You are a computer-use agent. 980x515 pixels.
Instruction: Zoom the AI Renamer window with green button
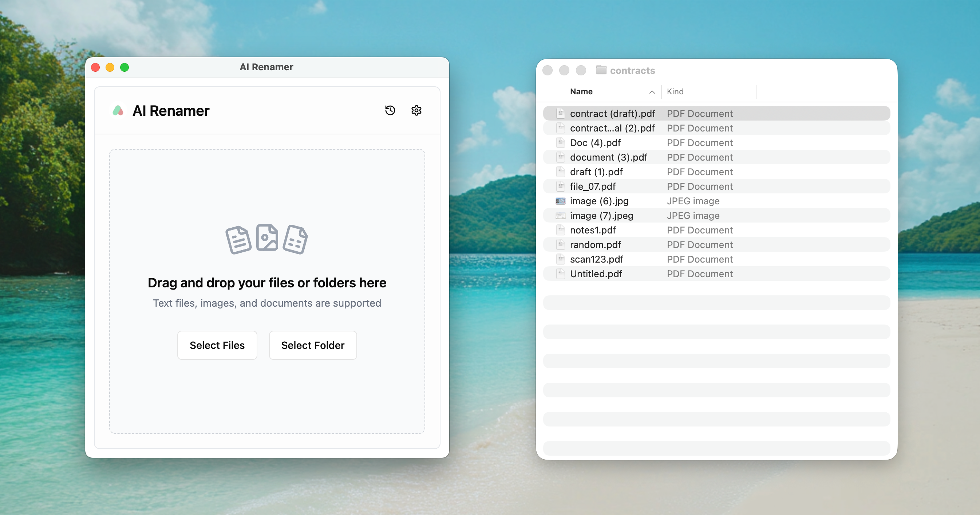pos(125,67)
